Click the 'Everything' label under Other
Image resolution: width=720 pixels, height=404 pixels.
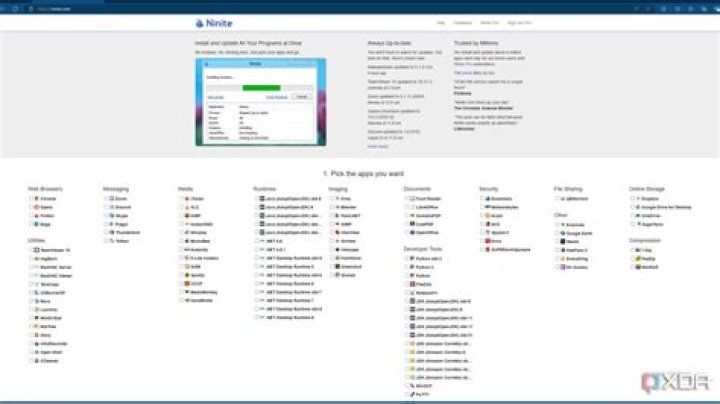point(577,259)
